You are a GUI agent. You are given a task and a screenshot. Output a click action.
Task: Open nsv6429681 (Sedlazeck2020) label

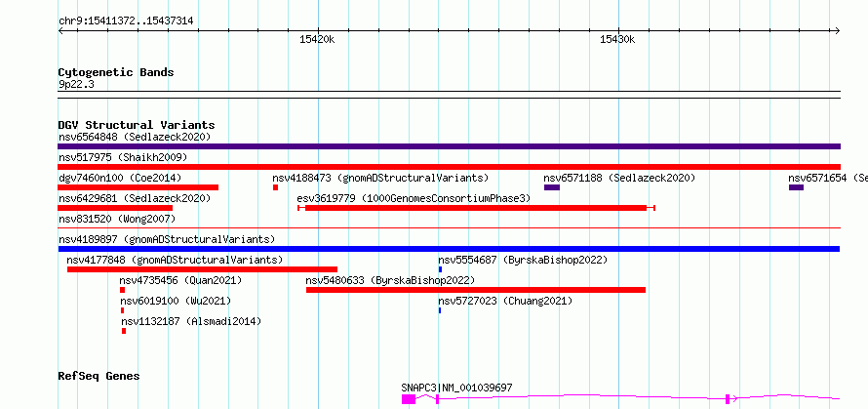pos(135,198)
